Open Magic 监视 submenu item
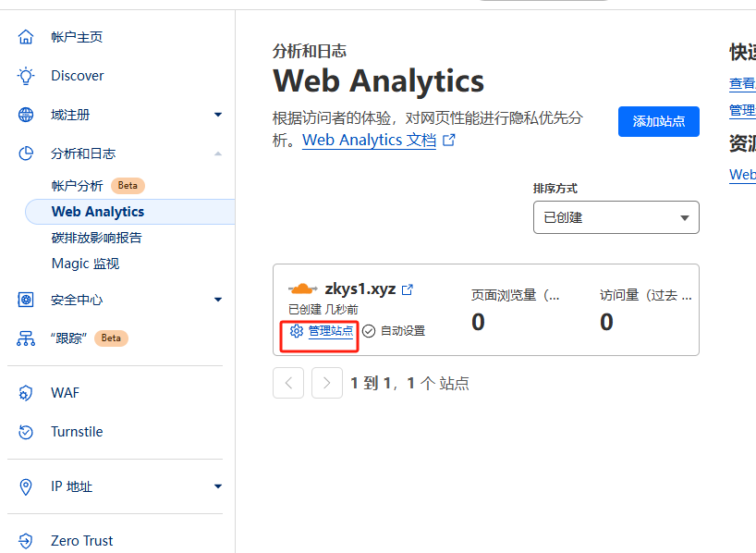The image size is (756, 553). [85, 264]
